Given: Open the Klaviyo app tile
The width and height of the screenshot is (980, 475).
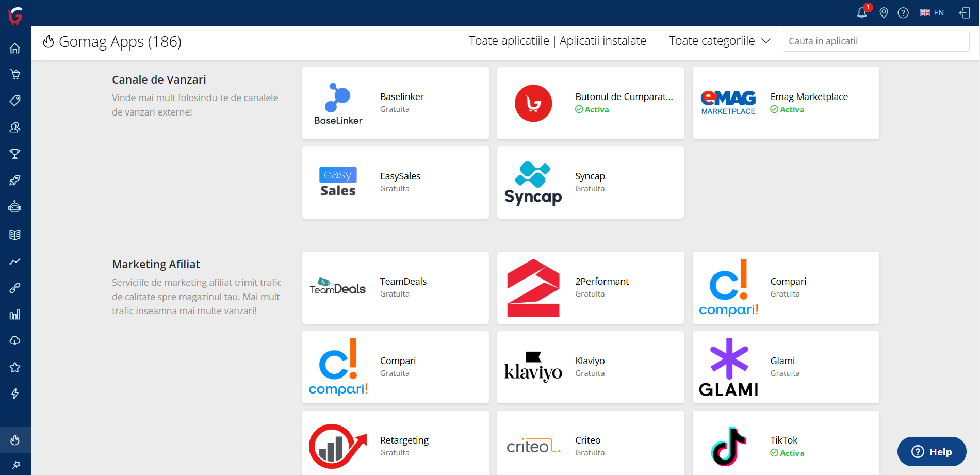Looking at the screenshot, I should [590, 367].
